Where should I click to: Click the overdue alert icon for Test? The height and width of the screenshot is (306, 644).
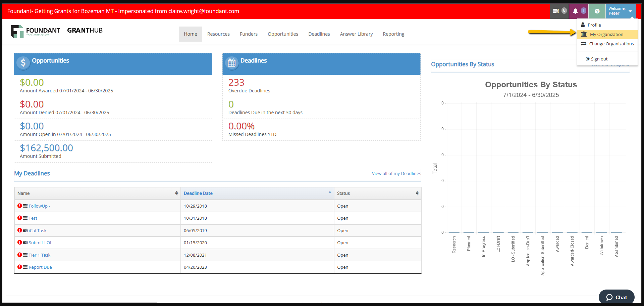coord(20,218)
